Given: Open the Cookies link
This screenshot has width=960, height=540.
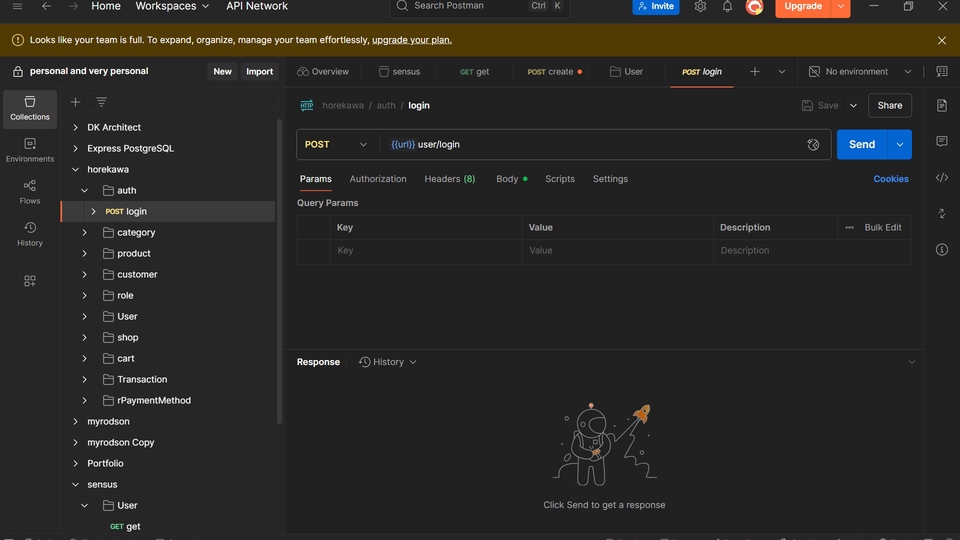Looking at the screenshot, I should (890, 179).
